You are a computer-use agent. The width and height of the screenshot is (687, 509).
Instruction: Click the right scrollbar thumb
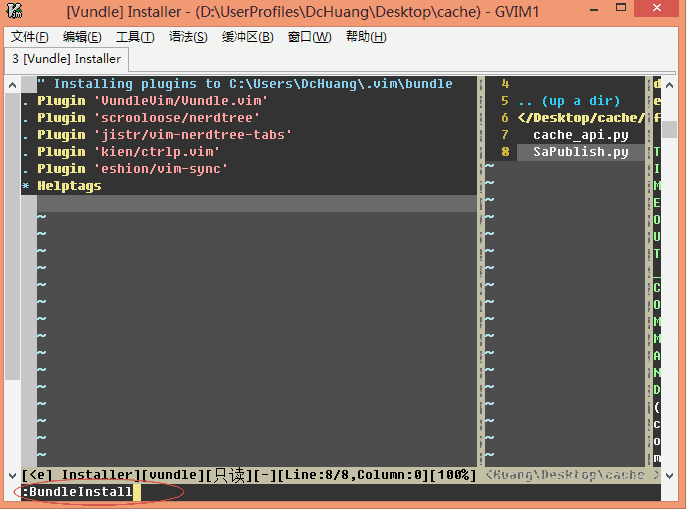[669, 129]
